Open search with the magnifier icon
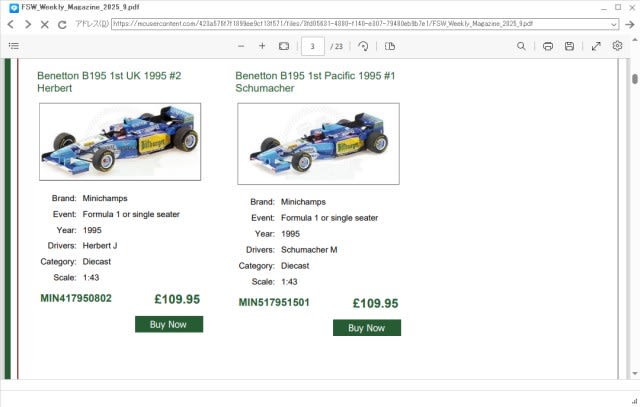 (521, 46)
